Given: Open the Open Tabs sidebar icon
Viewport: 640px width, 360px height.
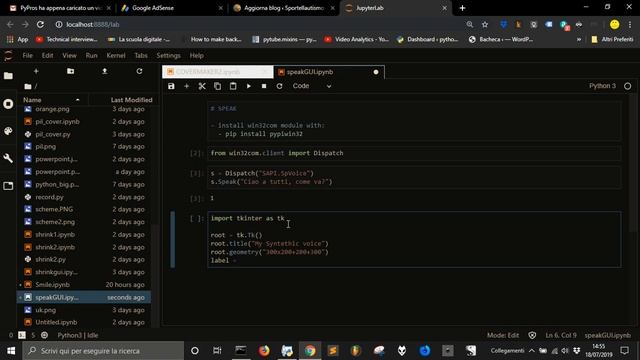Looking at the screenshot, I should pos(8,186).
